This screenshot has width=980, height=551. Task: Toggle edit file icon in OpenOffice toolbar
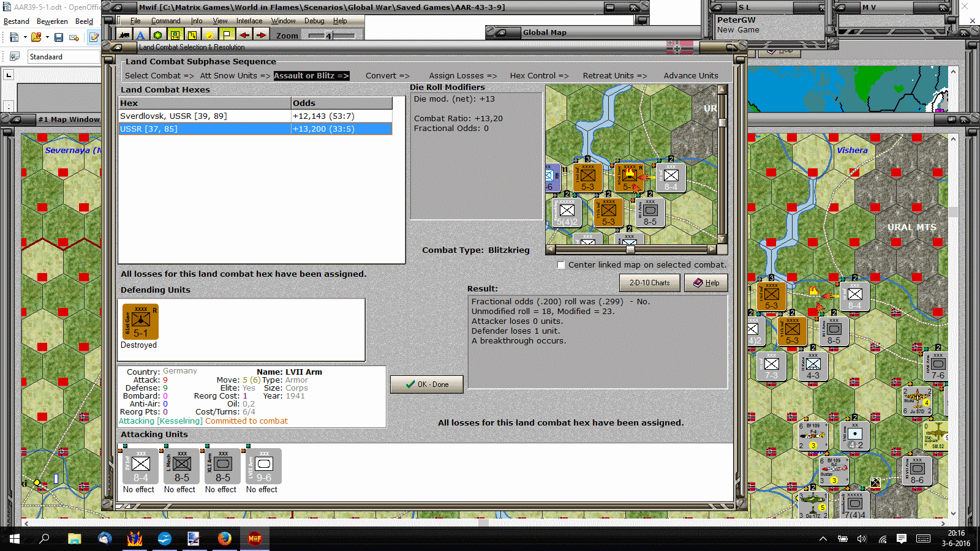94,37
